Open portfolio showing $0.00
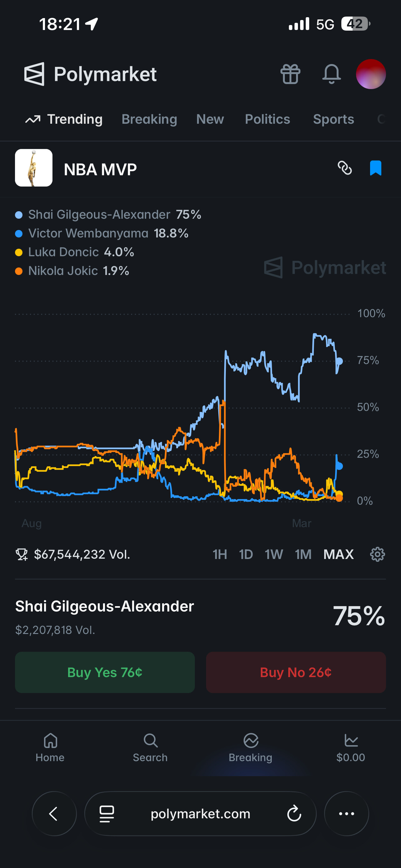The image size is (401, 868). (x=350, y=747)
